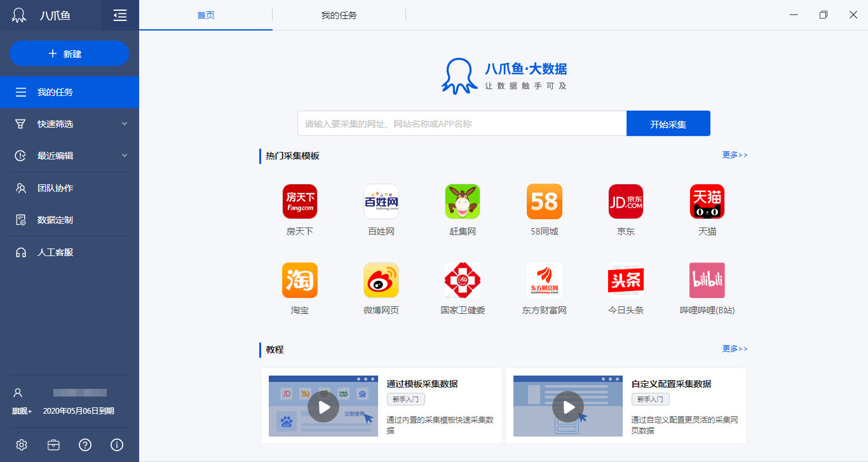Choose the 微博网页 template icon
Viewport: 868px width, 462px height.
pos(381,280)
